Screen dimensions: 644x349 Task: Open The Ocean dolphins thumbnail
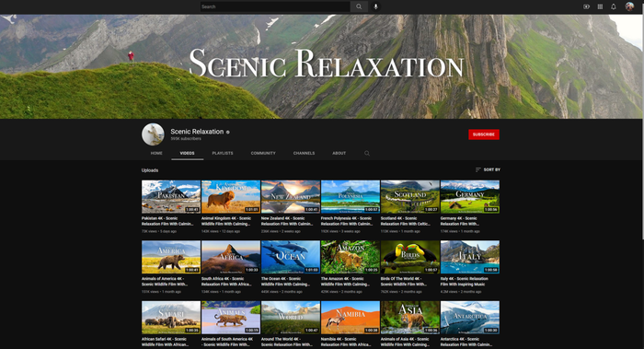click(291, 257)
